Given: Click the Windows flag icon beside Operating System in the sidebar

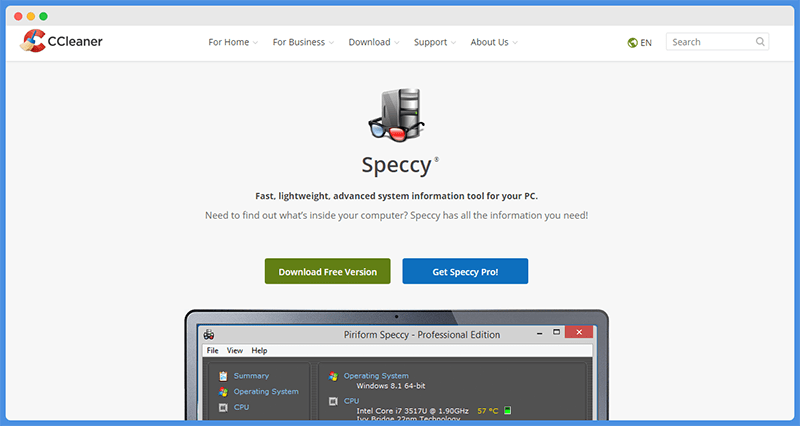Looking at the screenshot, I should click(223, 392).
